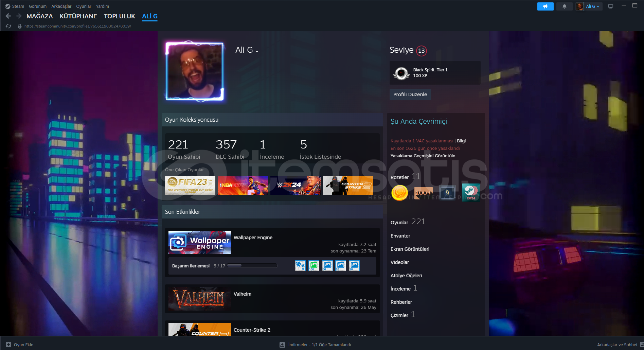Open the Atölye Öğeleri link
This screenshot has height=350, width=644.
406,276
